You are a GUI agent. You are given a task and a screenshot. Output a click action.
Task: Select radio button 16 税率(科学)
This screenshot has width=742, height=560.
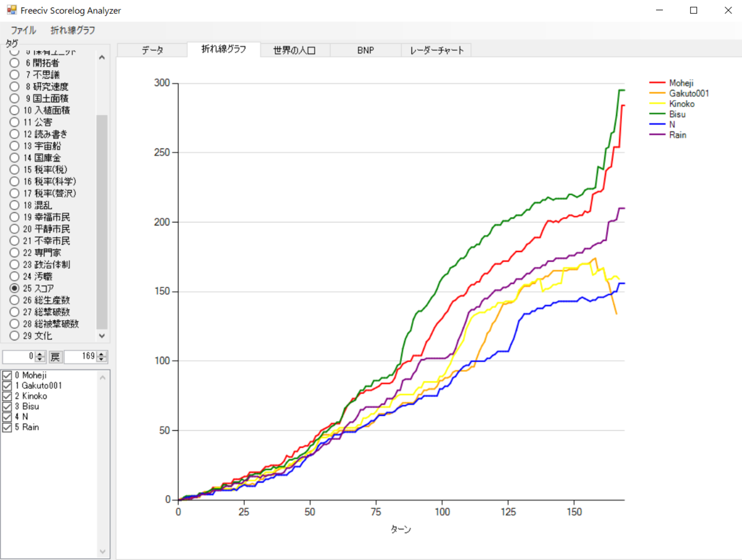14,181
